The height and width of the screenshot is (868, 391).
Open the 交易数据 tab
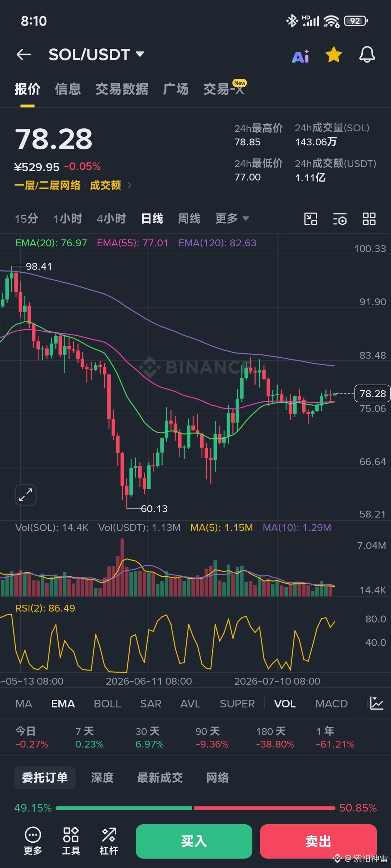point(122,89)
